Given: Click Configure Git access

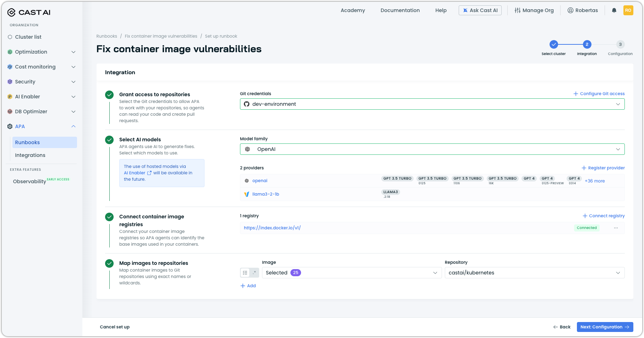Looking at the screenshot, I should pos(599,94).
